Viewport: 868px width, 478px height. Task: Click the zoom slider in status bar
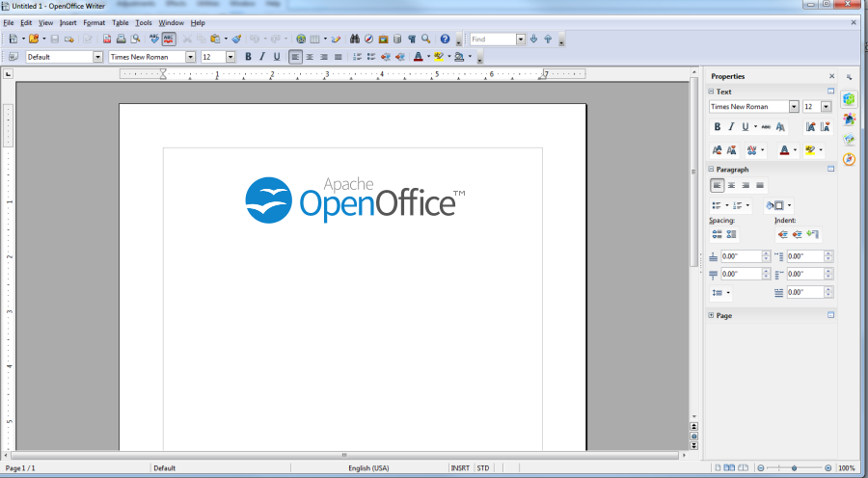[795, 468]
